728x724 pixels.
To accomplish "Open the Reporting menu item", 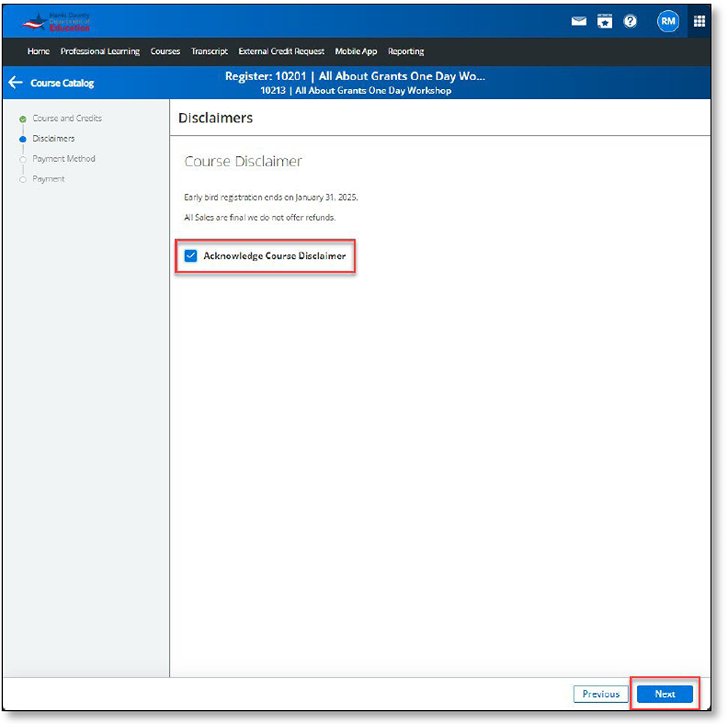I will 406,51.
